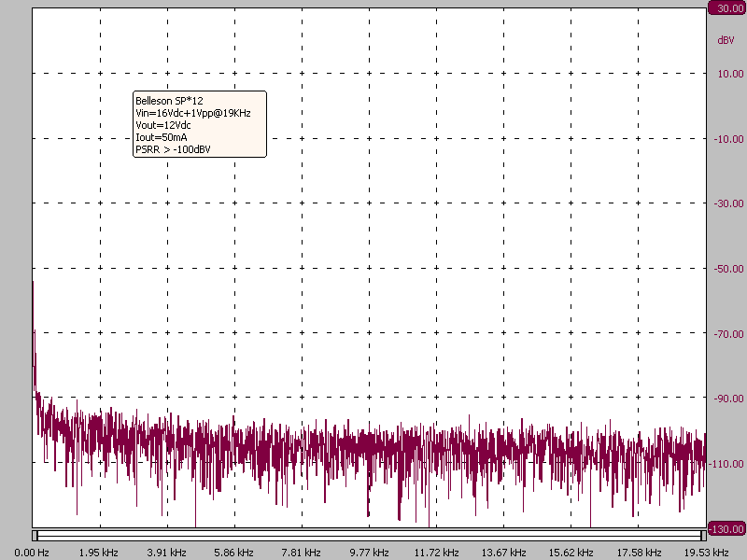Click the horizontal scrollbar below the spectrum

click(369, 535)
